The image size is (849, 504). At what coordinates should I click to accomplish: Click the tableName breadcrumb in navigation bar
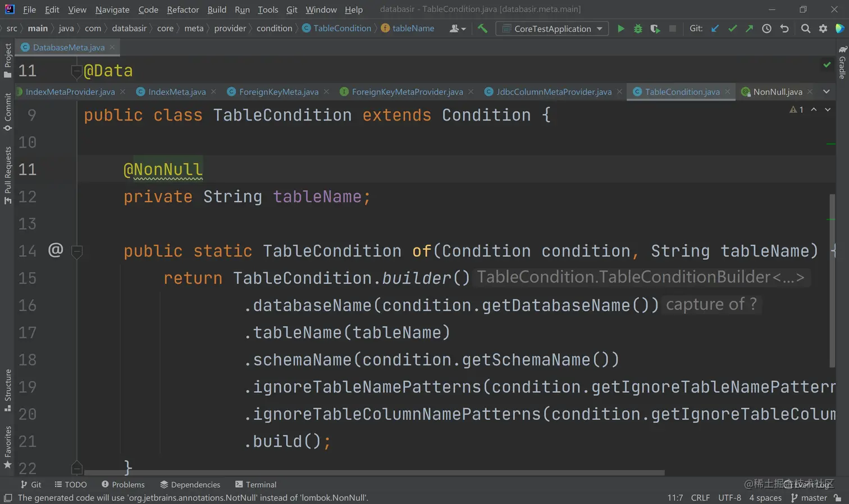(408, 28)
